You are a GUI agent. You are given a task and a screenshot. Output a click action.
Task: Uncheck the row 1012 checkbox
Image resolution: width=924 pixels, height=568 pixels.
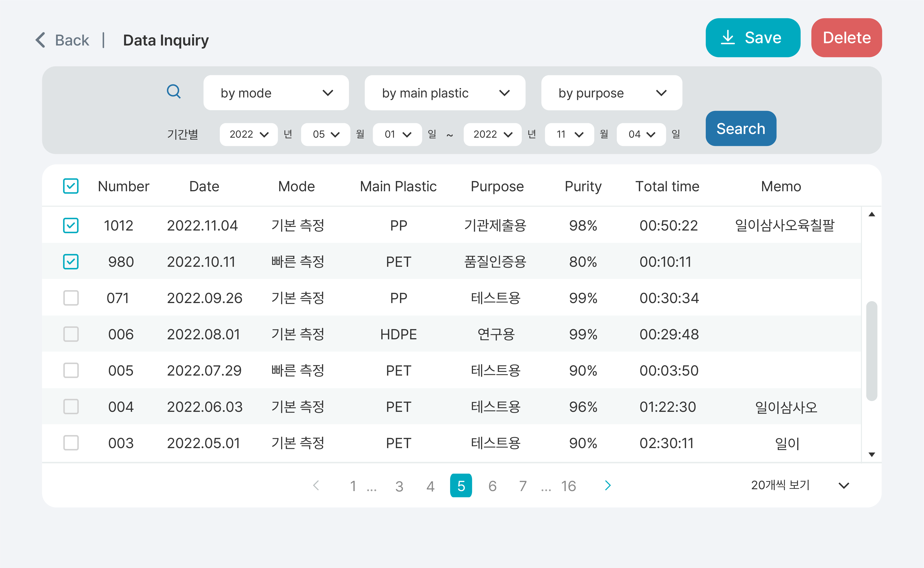[x=71, y=225]
